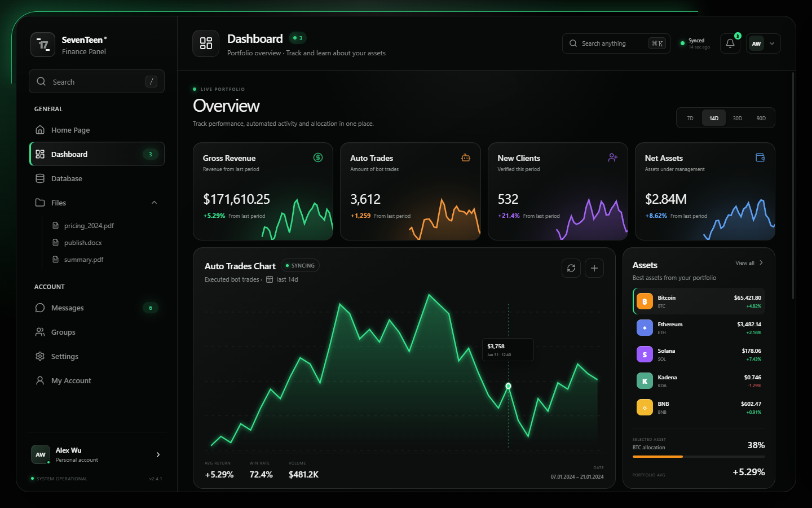Select the 14D time range
This screenshot has height=508, width=812.
714,118
